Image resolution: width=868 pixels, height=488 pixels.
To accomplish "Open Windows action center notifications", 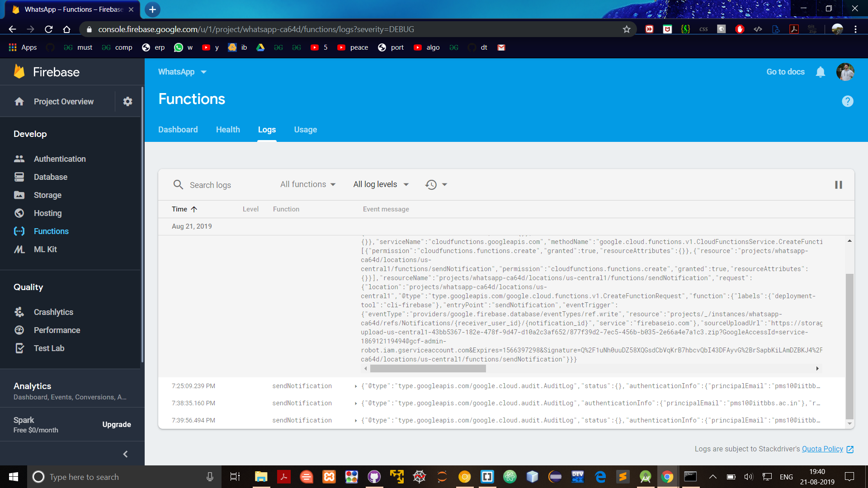I will point(849,477).
